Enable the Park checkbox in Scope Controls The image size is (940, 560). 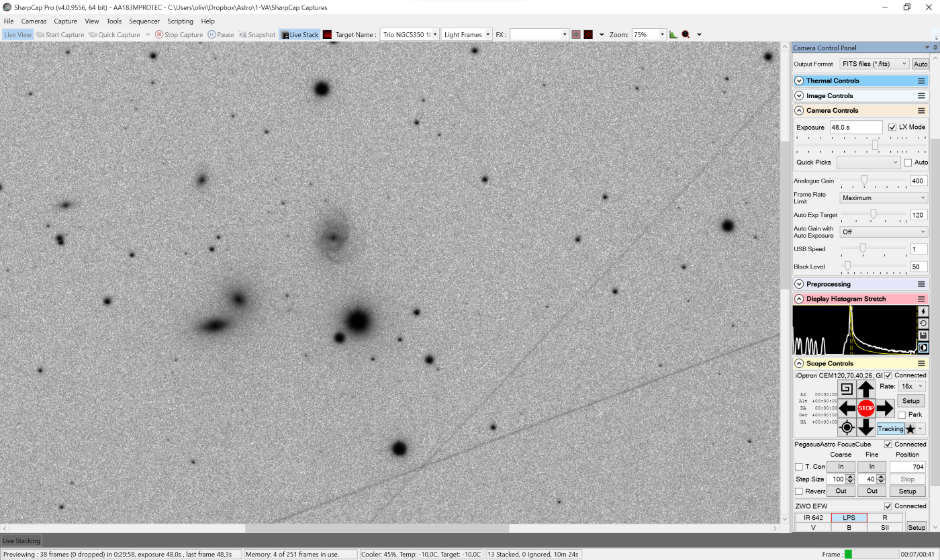(x=902, y=414)
